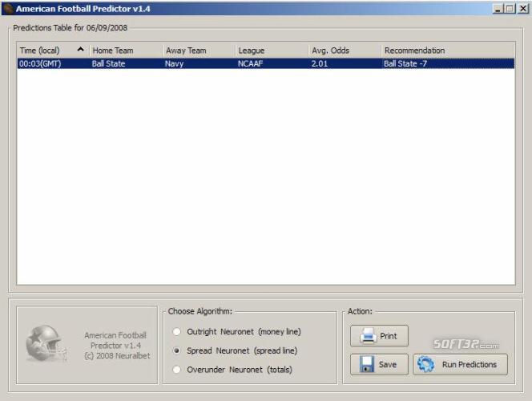This screenshot has height=401, width=532.
Task: Save the predictions with the Save button
Action: 379,364
